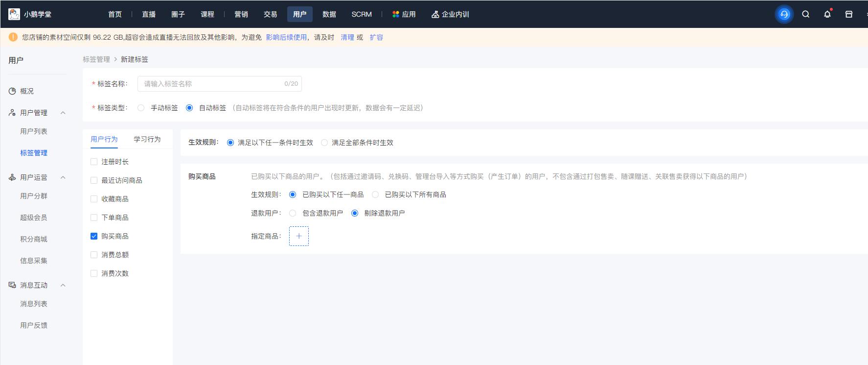Click the orange warning icon in banner
The width and height of the screenshot is (868, 365).
point(13,37)
